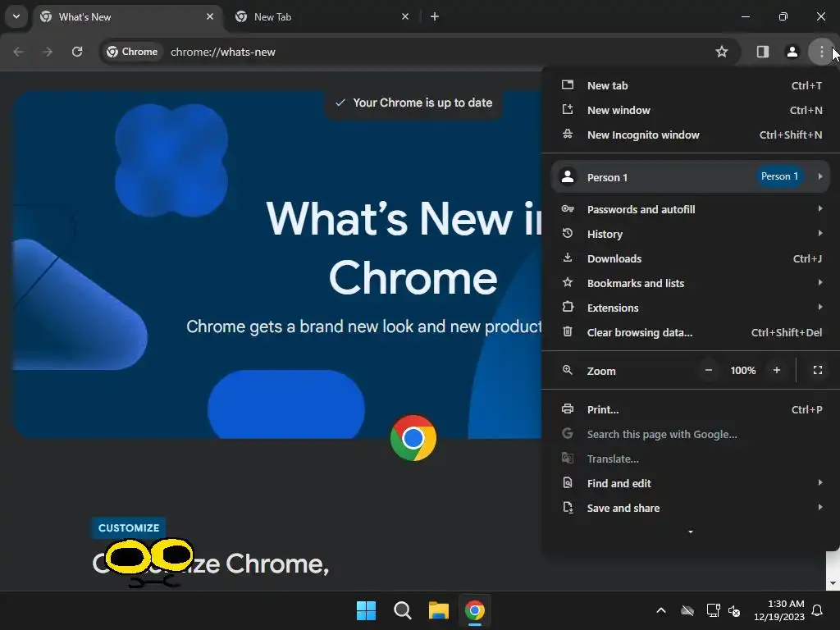Close the New Tab tab
This screenshot has height=630, width=840.
tap(405, 16)
